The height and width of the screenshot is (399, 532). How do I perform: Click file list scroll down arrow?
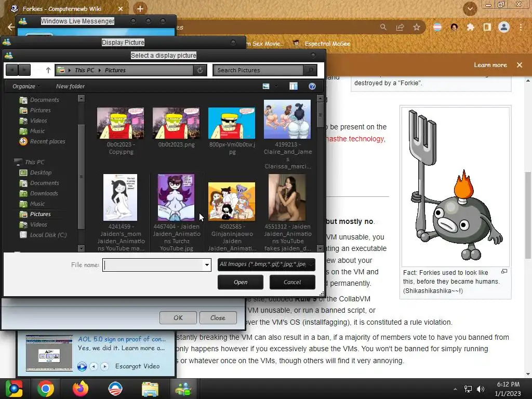point(320,248)
